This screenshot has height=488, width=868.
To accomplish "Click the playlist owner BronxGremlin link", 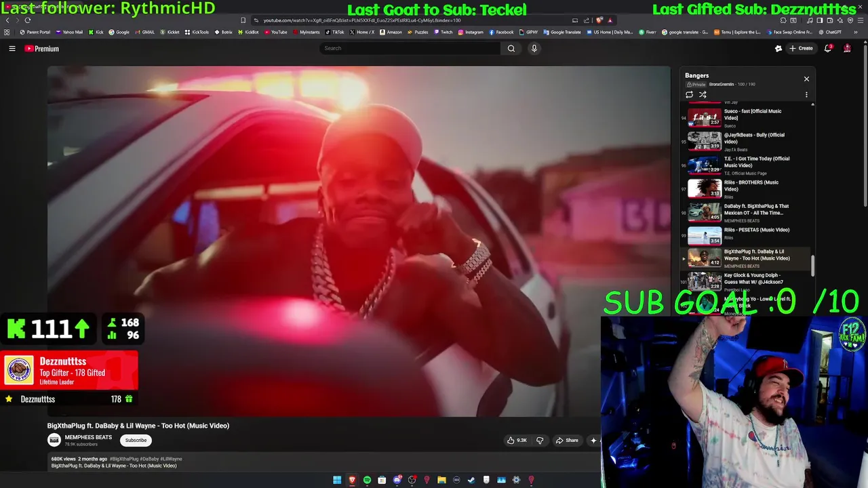I will pyautogui.click(x=722, y=85).
